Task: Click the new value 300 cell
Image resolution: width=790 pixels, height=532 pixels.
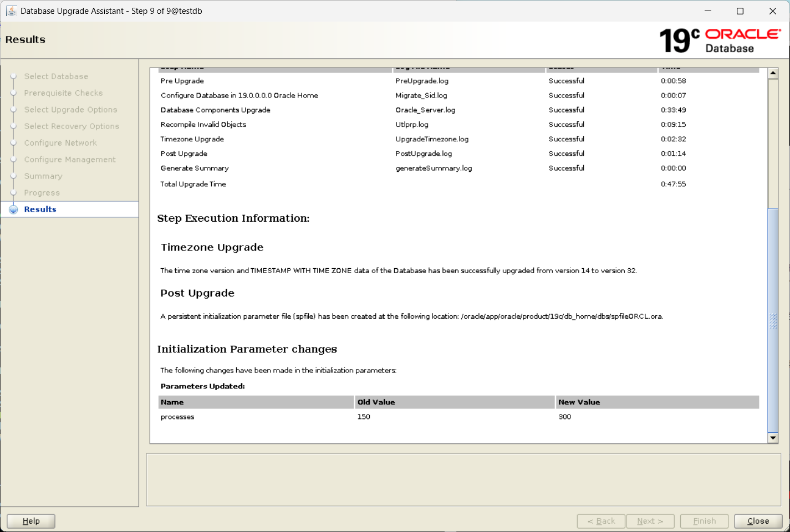Action: tap(564, 417)
